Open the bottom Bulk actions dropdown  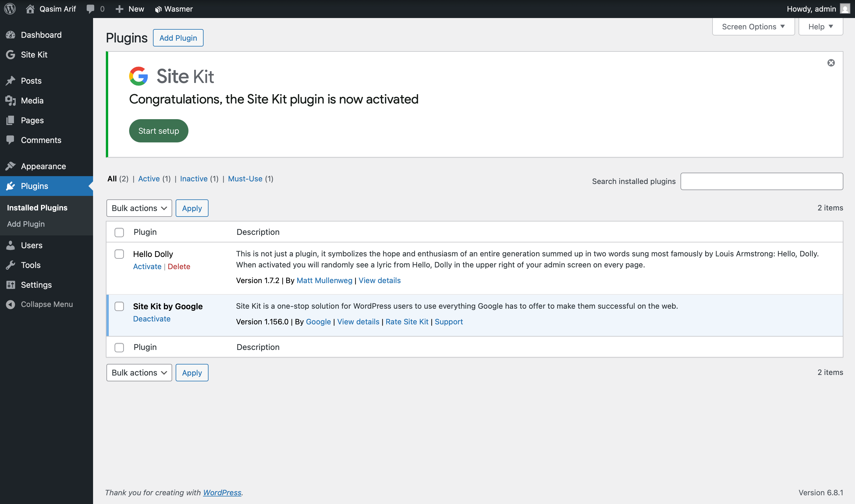[139, 373]
